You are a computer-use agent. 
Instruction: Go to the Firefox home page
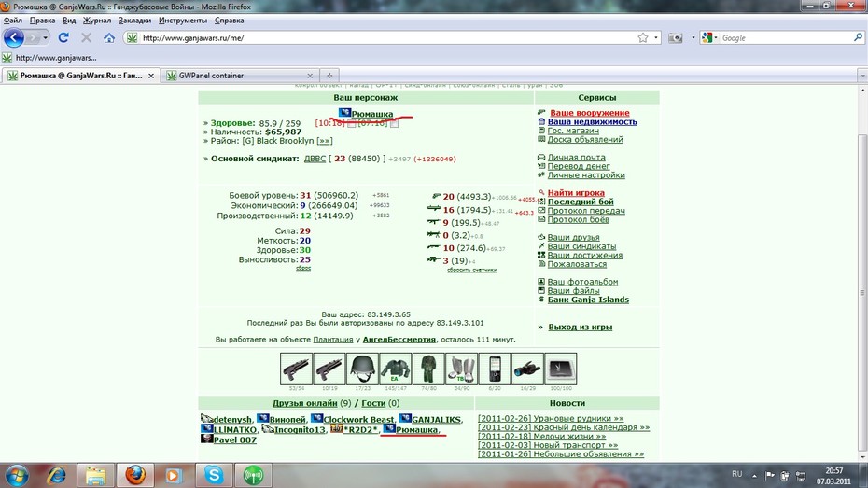(x=109, y=37)
